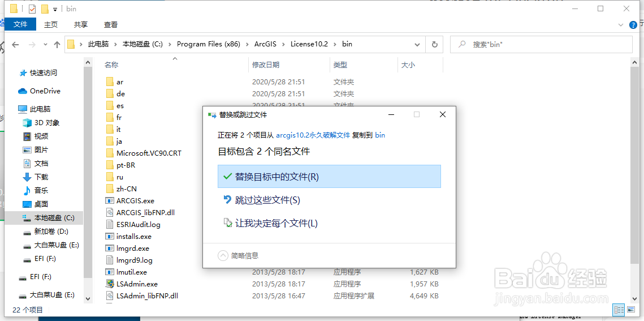Go back with the back arrow

(x=15, y=44)
